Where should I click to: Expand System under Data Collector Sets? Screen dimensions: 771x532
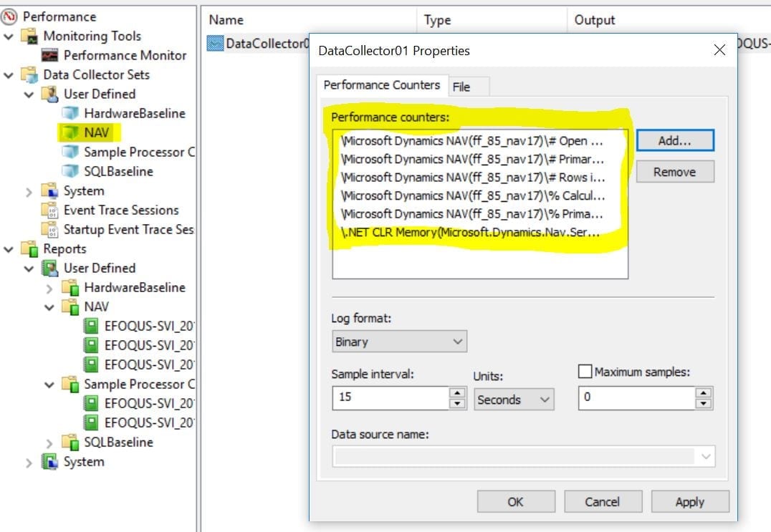coord(29,192)
